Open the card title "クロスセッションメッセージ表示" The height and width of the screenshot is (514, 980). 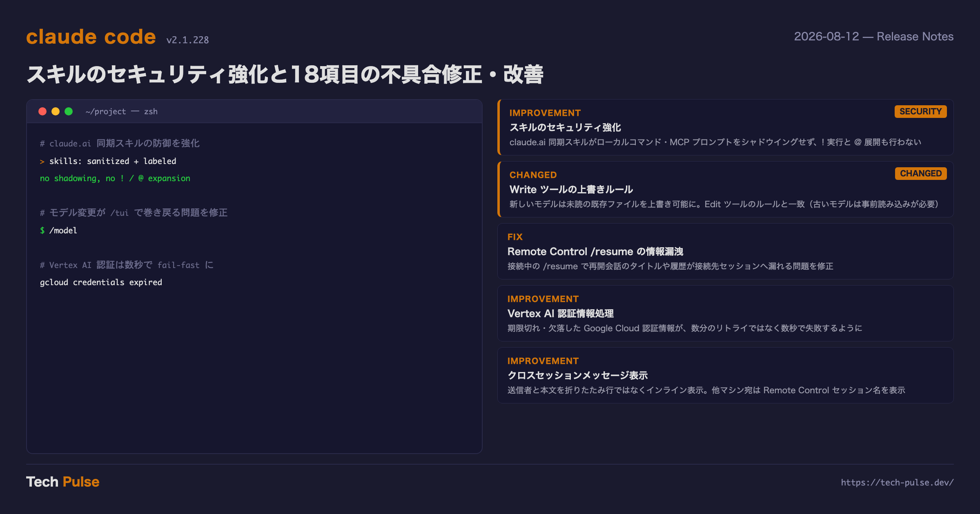[x=578, y=376]
